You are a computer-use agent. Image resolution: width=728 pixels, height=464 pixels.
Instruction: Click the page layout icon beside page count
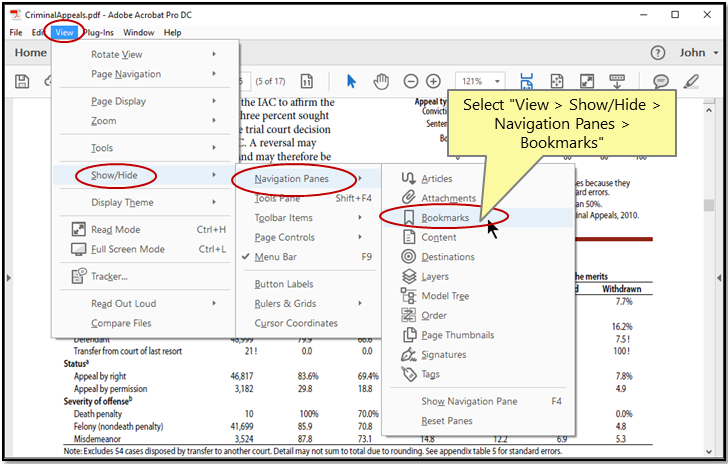click(307, 81)
